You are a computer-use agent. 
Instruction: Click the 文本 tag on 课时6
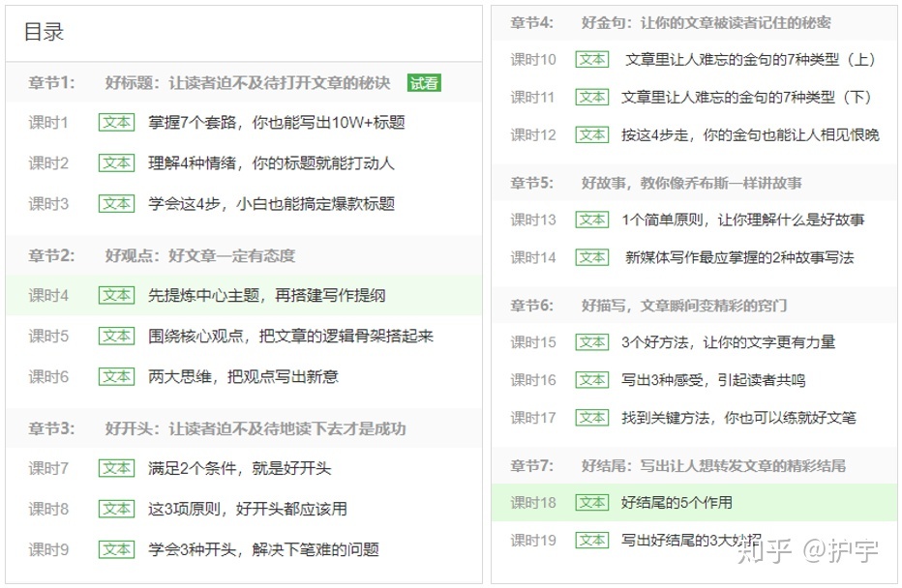[116, 376]
